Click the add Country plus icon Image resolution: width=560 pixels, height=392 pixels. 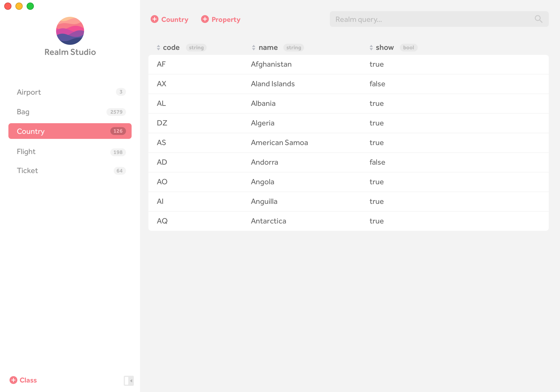[x=155, y=19]
